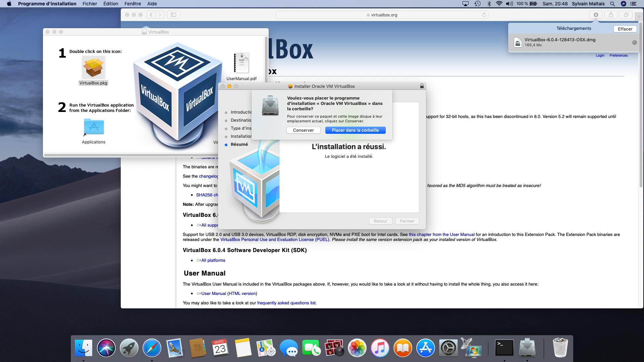Open the volume control in menu bar
The height and width of the screenshot is (362, 644).
(509, 4)
